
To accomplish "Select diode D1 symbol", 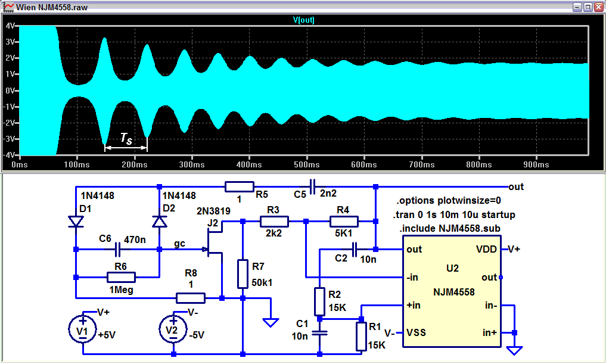I will click(x=76, y=222).
